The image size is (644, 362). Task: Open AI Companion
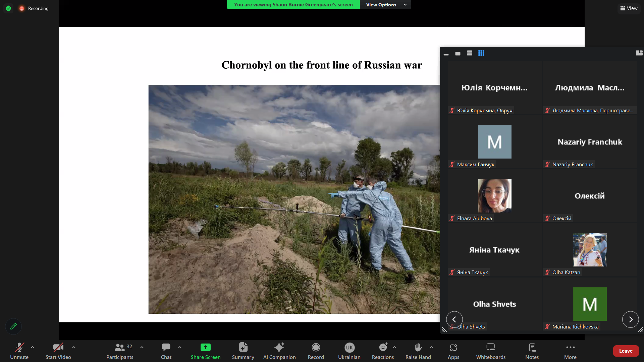[279, 351]
